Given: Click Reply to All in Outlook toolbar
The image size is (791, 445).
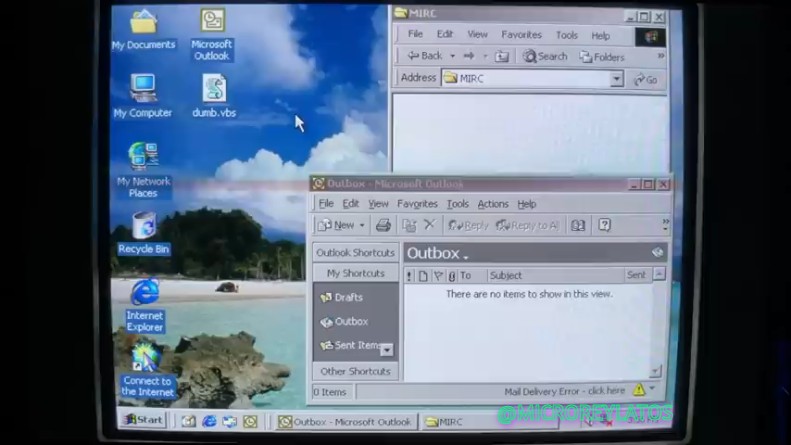Looking at the screenshot, I should point(527,226).
